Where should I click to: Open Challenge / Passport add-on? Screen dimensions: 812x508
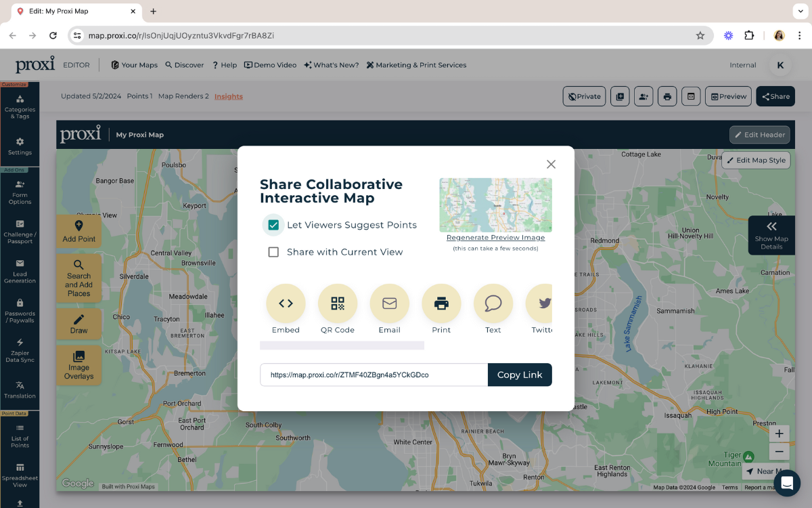click(20, 232)
